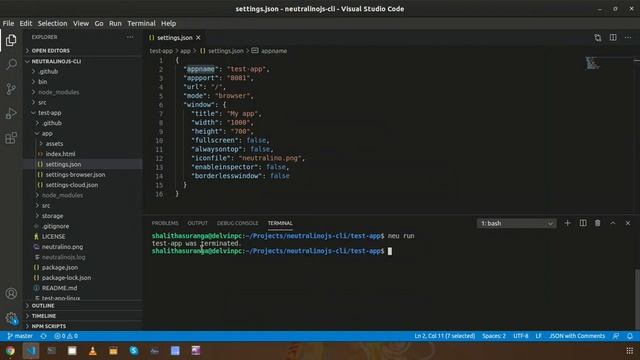
Task: Open the View menu
Action: [81, 23]
